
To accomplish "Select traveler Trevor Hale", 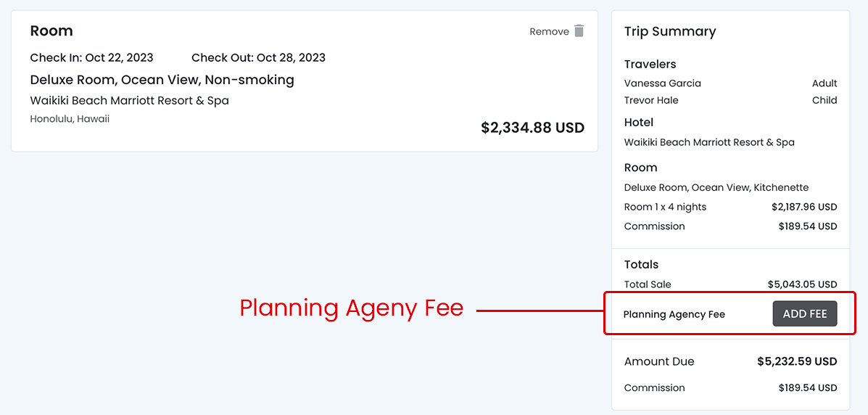I will pos(651,100).
